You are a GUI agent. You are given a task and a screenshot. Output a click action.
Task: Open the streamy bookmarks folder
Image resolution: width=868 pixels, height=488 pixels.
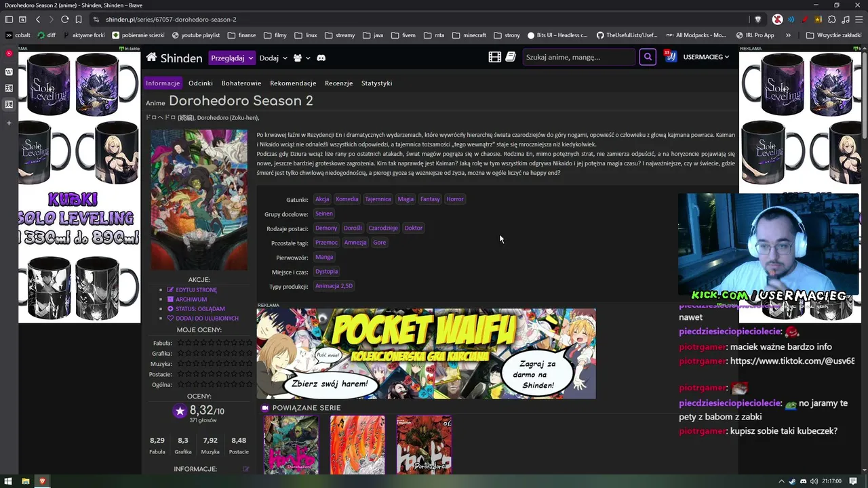click(x=340, y=35)
